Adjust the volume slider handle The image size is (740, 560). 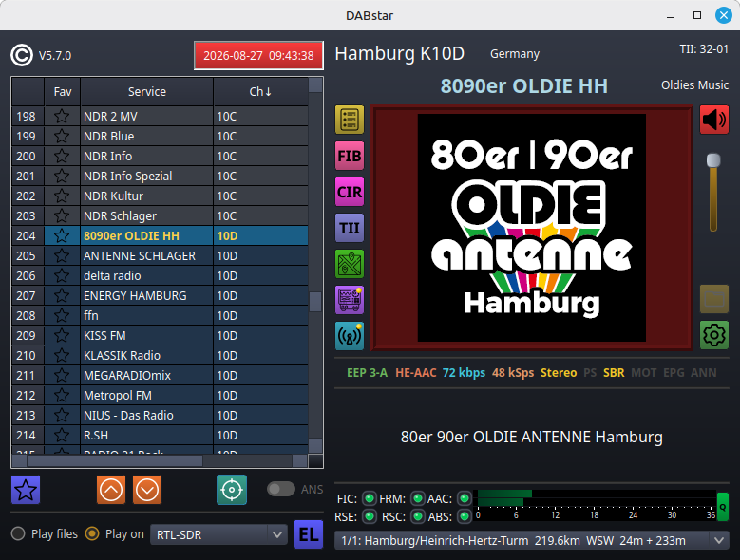click(x=713, y=160)
